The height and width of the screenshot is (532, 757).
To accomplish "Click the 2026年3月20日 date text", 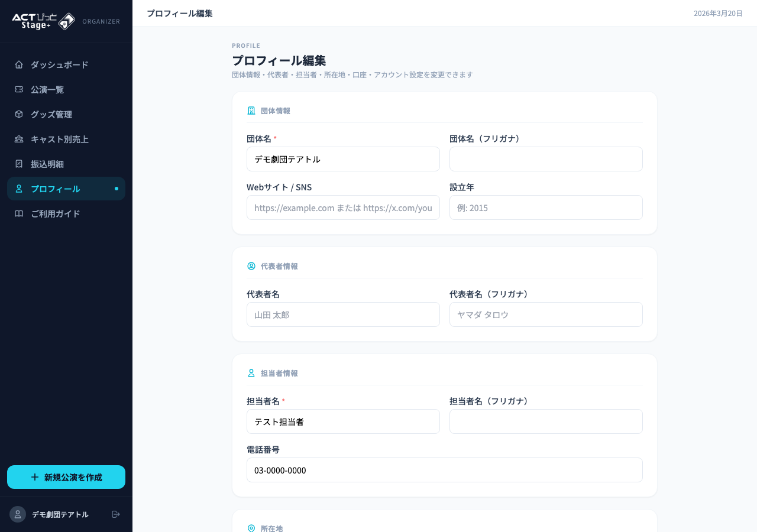I will click(718, 13).
